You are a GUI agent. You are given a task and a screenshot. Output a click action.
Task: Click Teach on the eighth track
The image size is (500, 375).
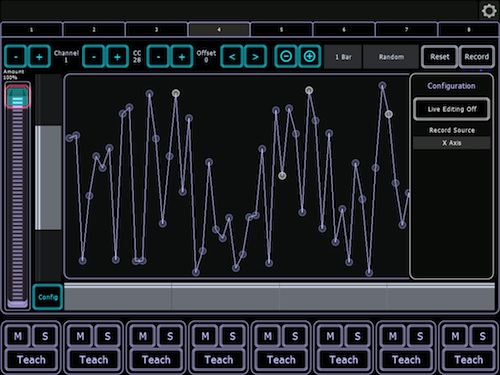(469, 360)
